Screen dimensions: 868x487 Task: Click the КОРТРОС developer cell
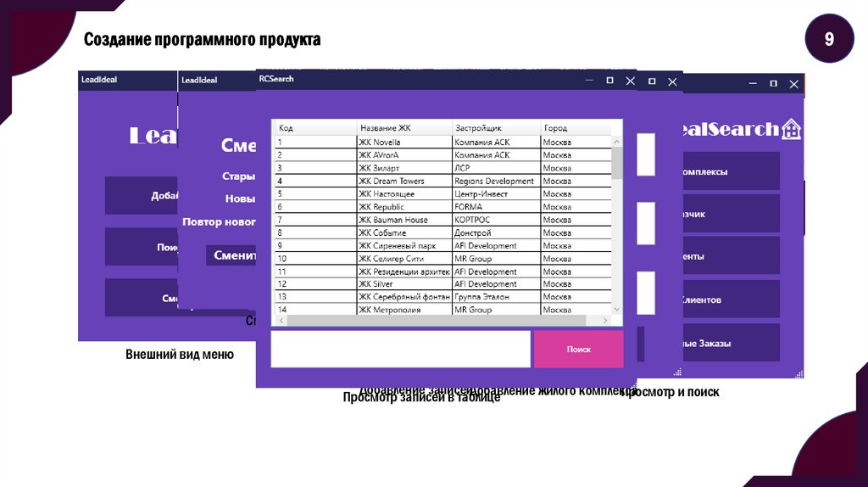click(x=497, y=220)
